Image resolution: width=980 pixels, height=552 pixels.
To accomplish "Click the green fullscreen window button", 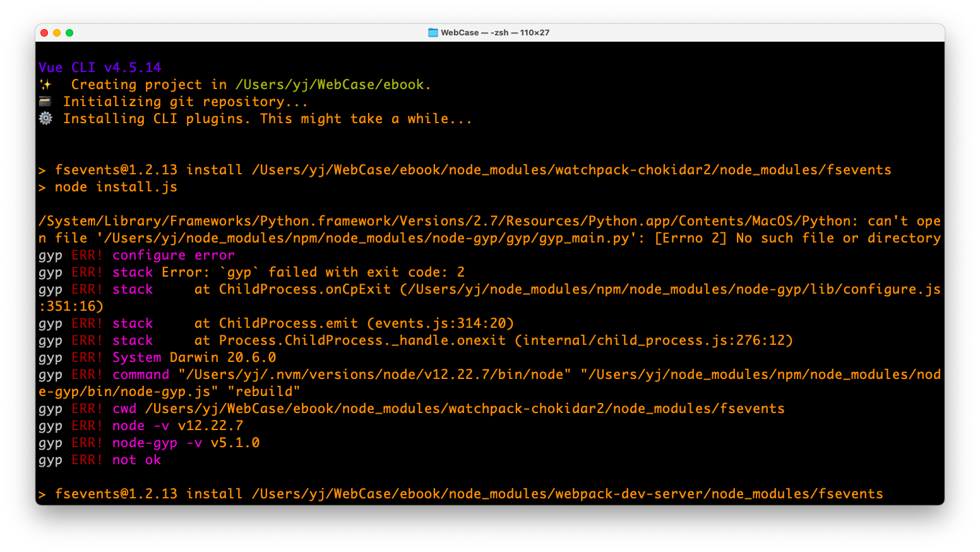I will (x=69, y=33).
